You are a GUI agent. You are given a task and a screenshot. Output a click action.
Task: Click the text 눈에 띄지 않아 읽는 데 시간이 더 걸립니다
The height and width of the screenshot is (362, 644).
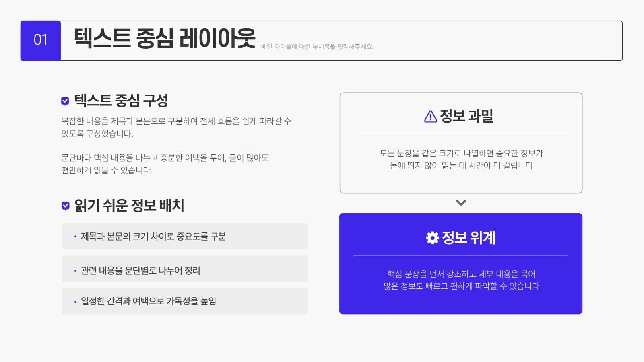(461, 165)
